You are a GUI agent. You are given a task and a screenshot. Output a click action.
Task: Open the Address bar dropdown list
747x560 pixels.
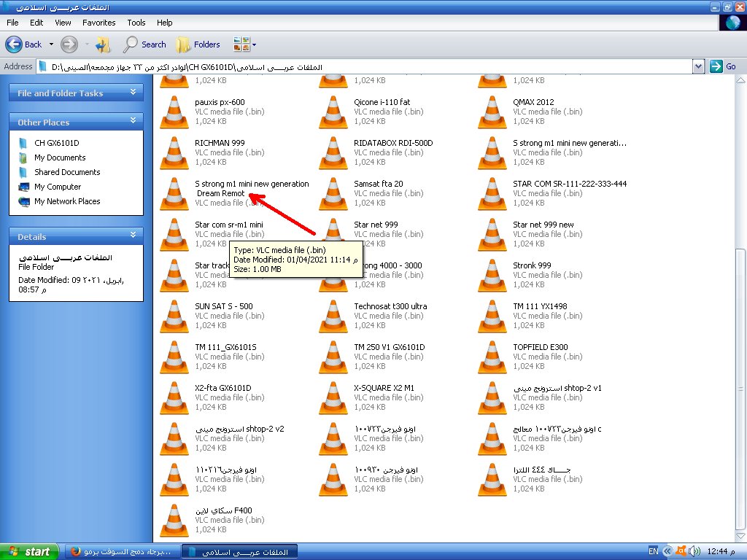pyautogui.click(x=698, y=66)
